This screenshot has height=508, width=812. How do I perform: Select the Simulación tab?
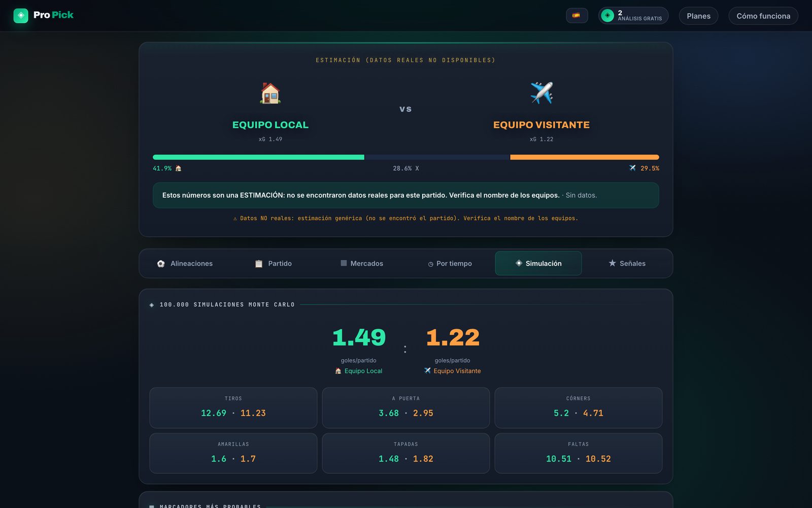pyautogui.click(x=538, y=264)
